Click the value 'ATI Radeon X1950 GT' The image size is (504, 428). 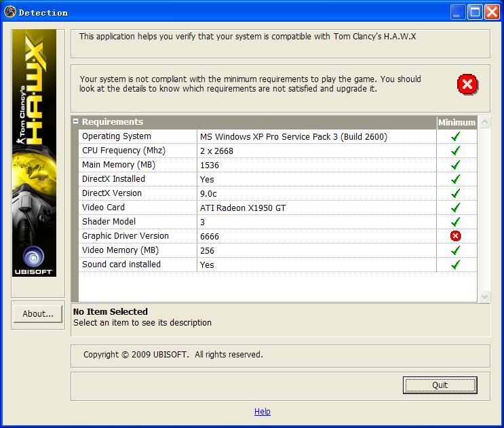243,208
